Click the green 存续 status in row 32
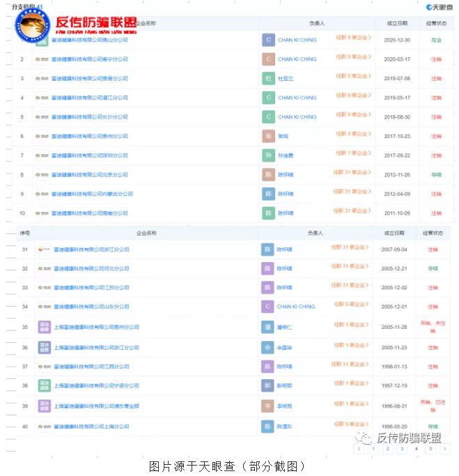The image size is (459, 476). 433,268
